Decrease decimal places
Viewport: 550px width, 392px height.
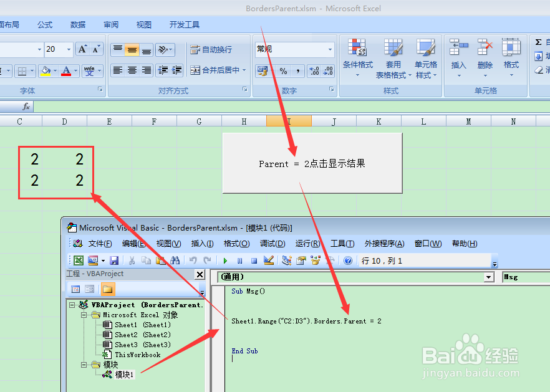pos(328,71)
